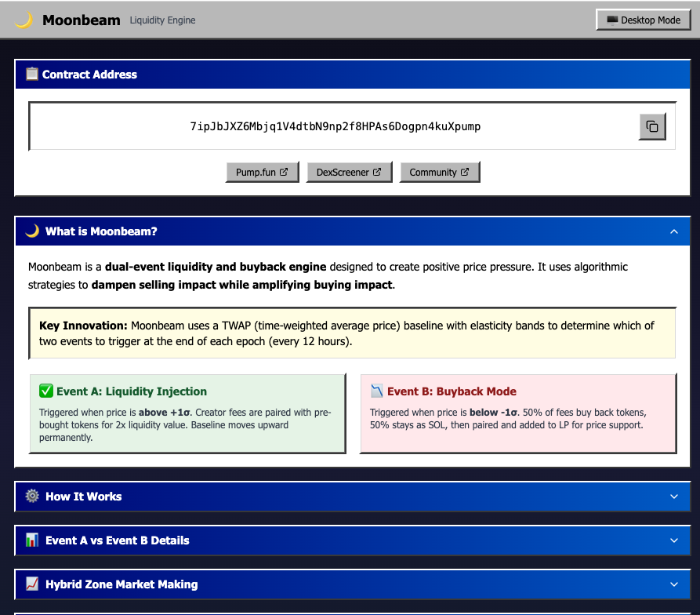Open the Community link
The height and width of the screenshot is (615, 700).
point(440,172)
